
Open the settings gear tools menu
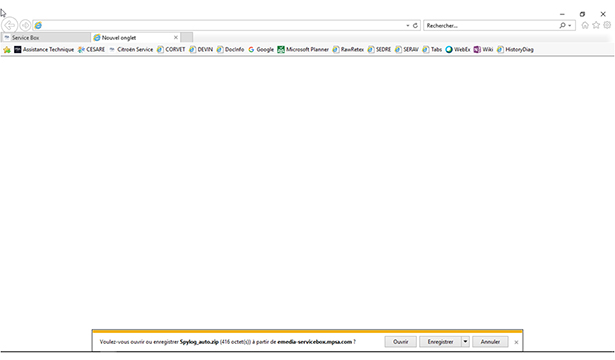point(607,25)
